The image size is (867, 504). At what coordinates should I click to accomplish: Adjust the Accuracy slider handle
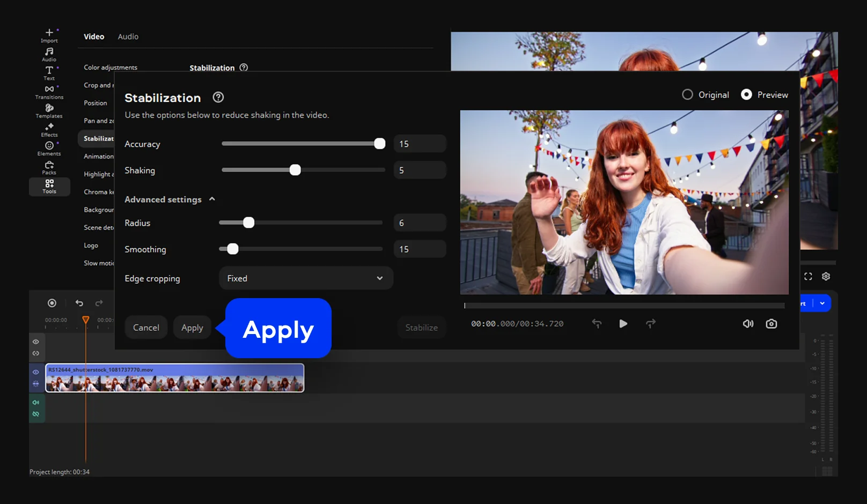tap(379, 143)
